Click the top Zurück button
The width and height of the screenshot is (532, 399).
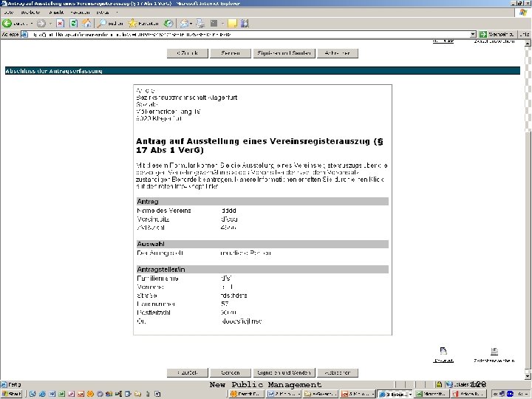coord(188,53)
